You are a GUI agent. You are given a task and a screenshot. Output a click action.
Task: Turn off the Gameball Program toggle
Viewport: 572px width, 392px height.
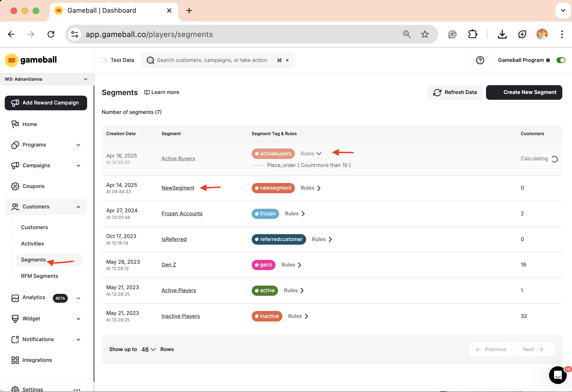click(x=561, y=60)
